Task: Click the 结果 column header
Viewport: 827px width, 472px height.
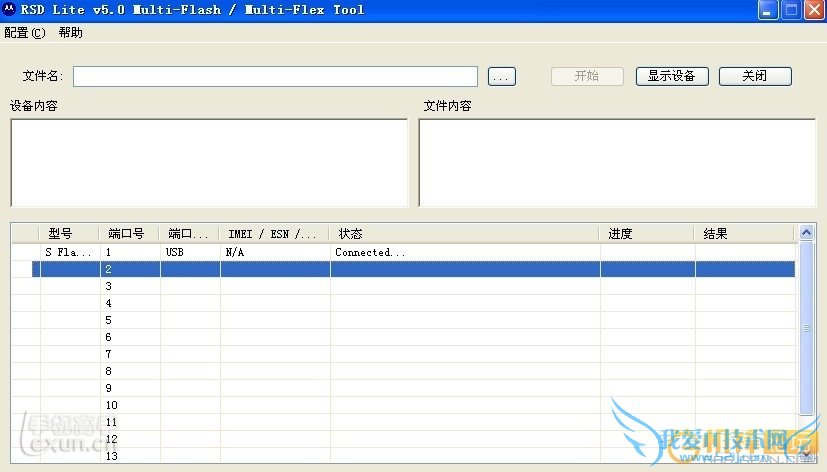Action: 744,234
